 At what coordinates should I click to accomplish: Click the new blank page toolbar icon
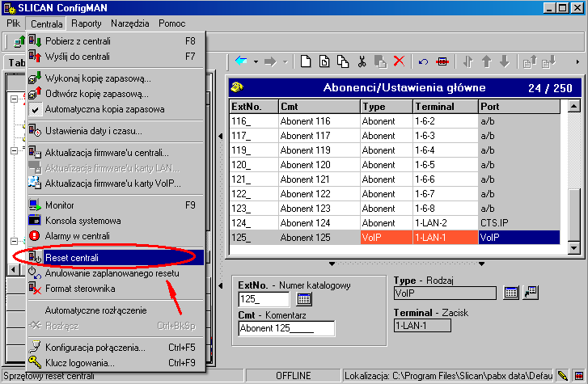(x=306, y=61)
